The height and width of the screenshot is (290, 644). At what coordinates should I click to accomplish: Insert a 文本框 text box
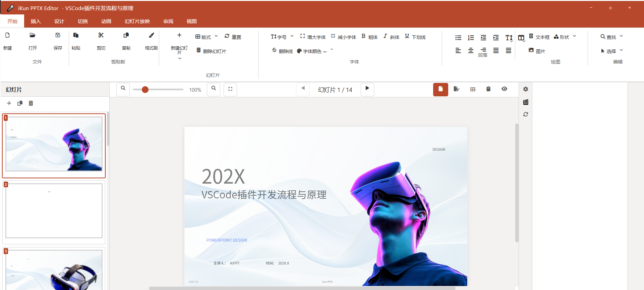click(539, 37)
